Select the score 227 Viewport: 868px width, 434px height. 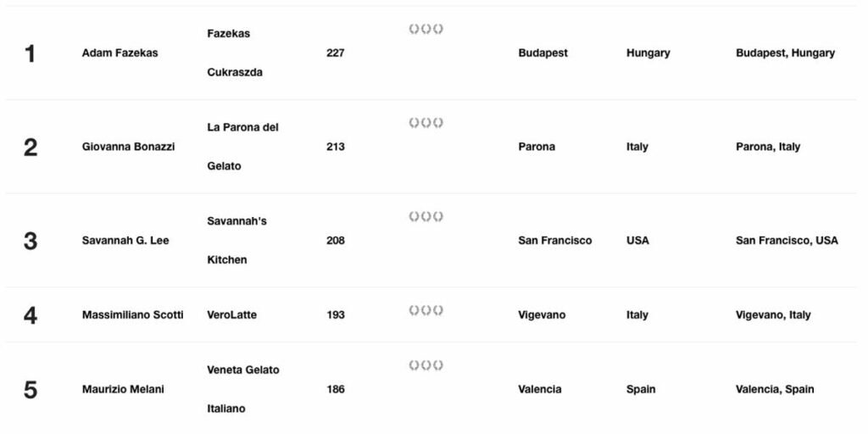[x=335, y=53]
